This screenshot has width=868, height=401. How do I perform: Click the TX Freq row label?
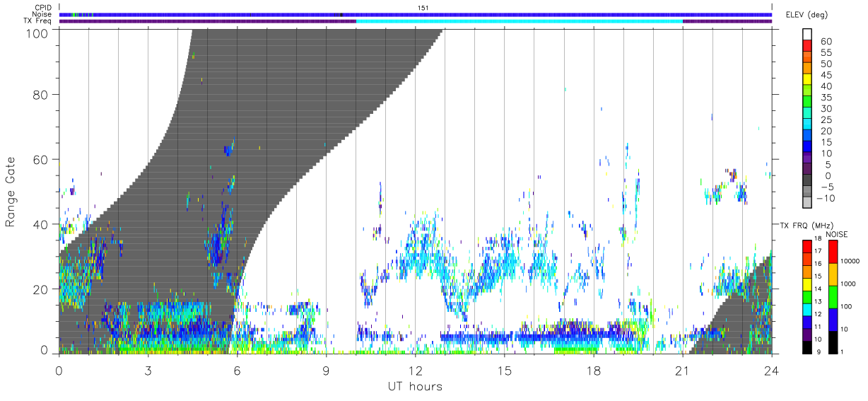pyautogui.click(x=38, y=21)
